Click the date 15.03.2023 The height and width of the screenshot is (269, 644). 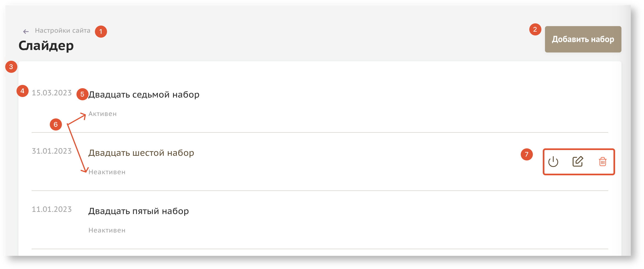pos(52,93)
